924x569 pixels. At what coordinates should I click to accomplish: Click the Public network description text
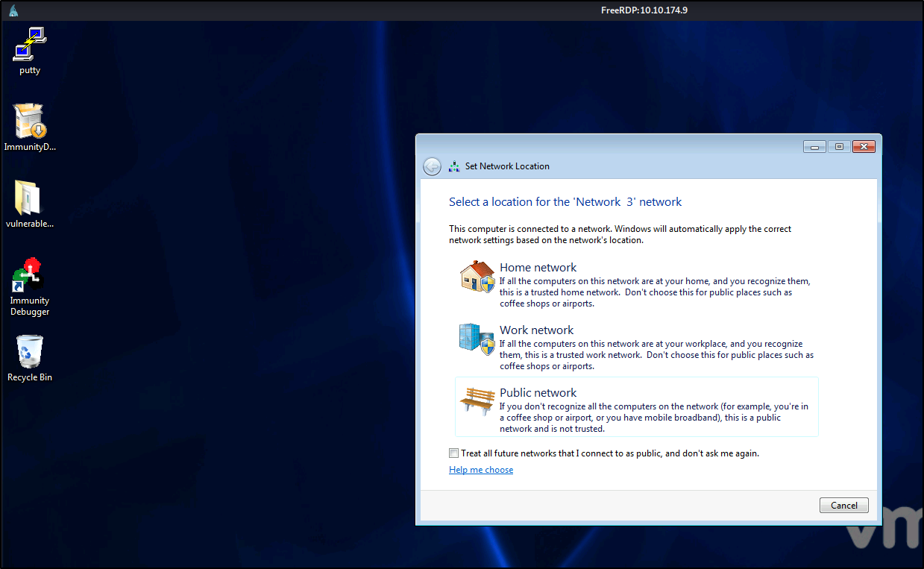654,418
